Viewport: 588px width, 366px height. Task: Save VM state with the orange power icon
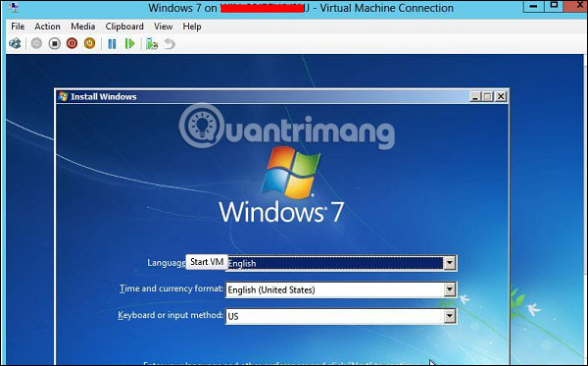point(89,44)
